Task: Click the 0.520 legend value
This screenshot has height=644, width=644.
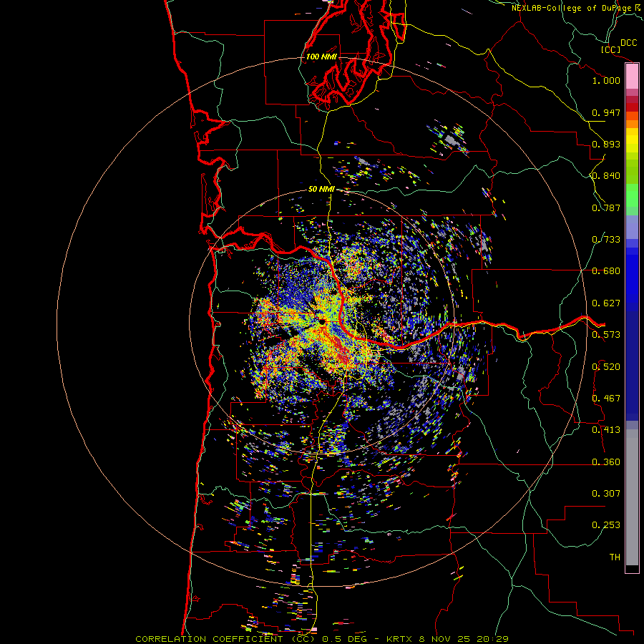Action: tap(606, 367)
